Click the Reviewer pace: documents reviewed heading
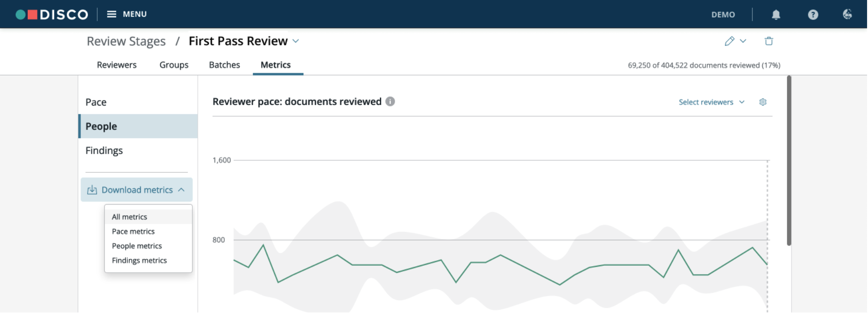 (297, 101)
